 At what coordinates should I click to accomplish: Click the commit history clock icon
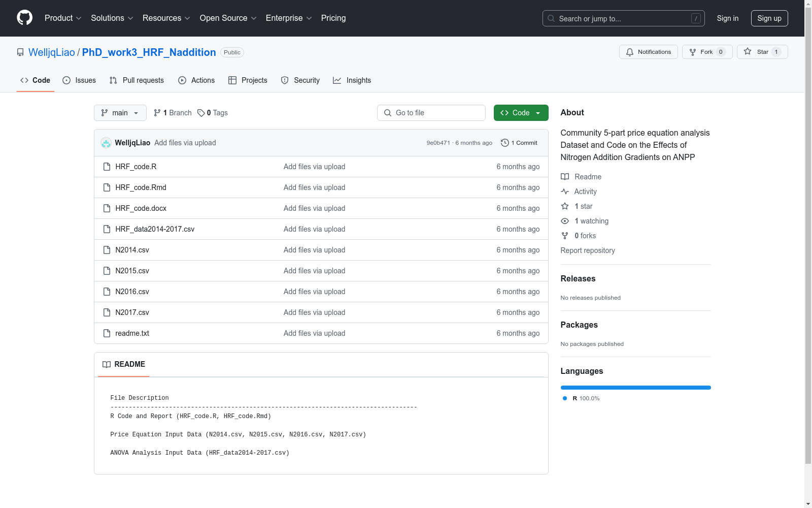coord(504,143)
